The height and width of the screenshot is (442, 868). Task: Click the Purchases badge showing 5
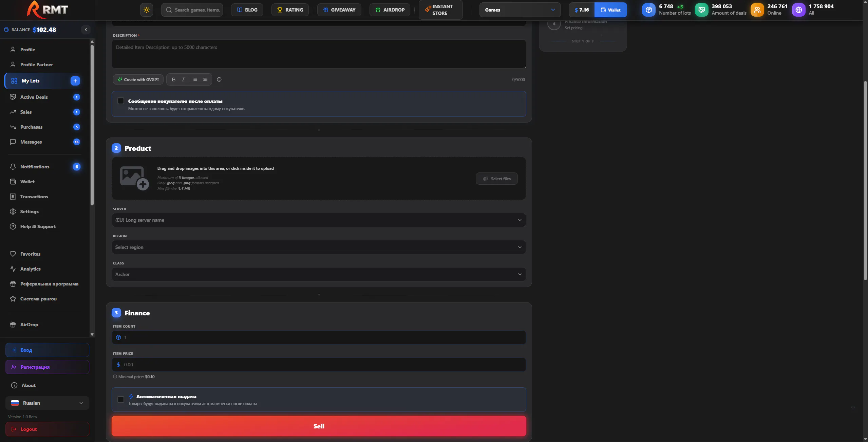(77, 127)
